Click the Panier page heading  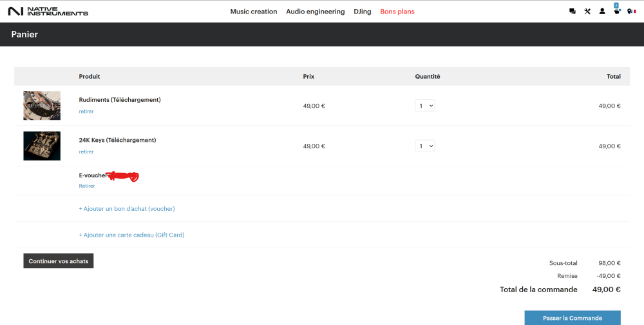point(24,35)
